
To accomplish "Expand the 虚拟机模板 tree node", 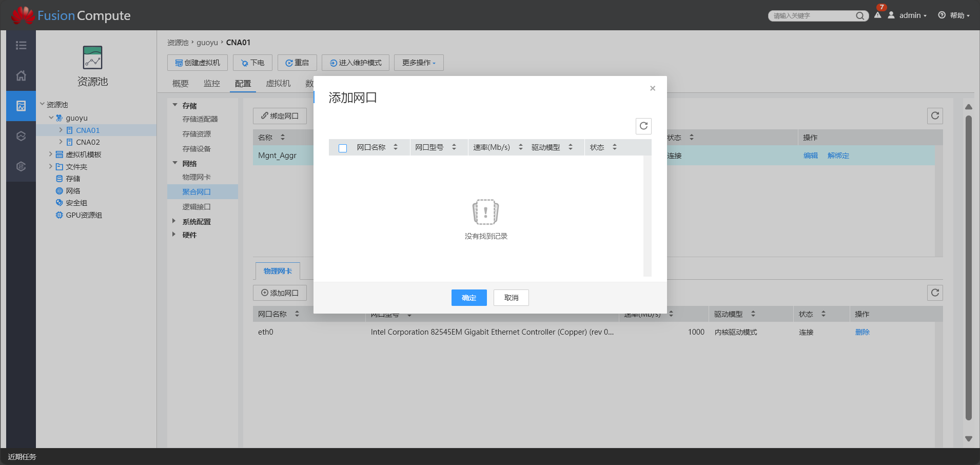I will tap(50, 154).
